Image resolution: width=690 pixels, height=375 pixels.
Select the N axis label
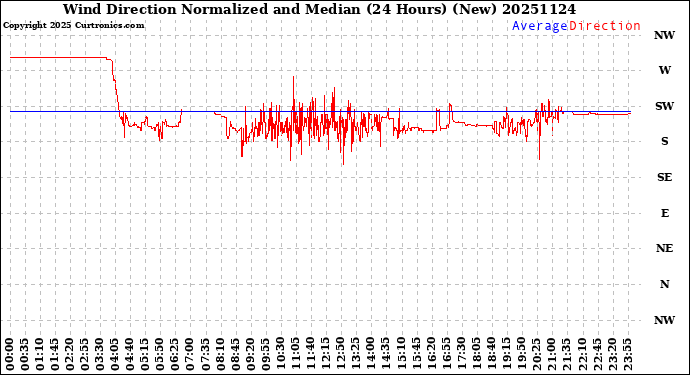[x=664, y=284]
